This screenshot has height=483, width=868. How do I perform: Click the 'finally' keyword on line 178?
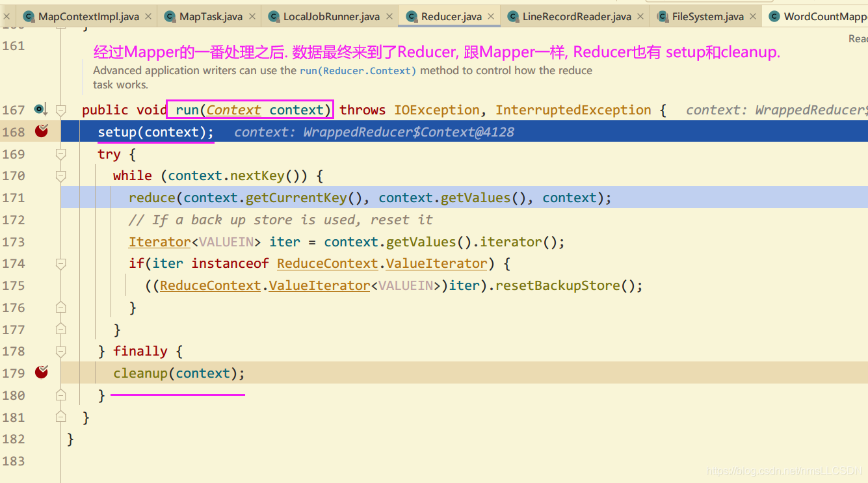(x=140, y=351)
